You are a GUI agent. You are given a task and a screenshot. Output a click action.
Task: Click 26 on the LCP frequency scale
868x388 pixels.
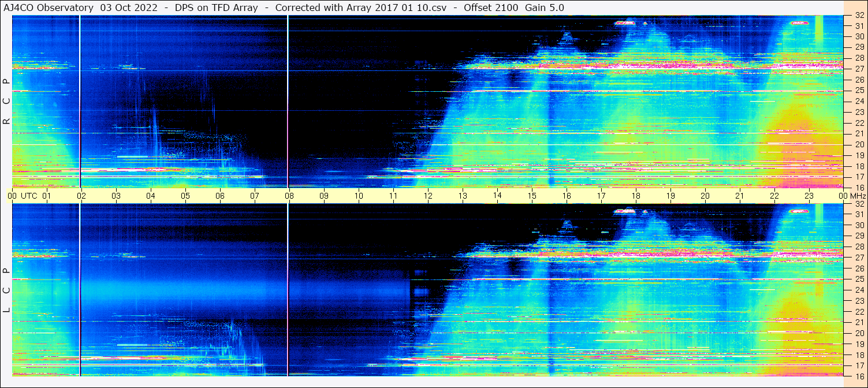[x=859, y=268]
